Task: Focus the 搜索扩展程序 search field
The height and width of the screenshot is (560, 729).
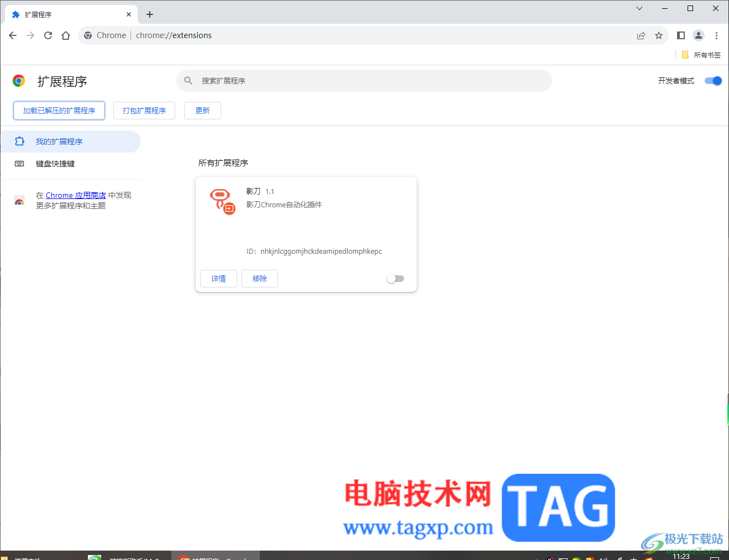Action: (x=364, y=81)
